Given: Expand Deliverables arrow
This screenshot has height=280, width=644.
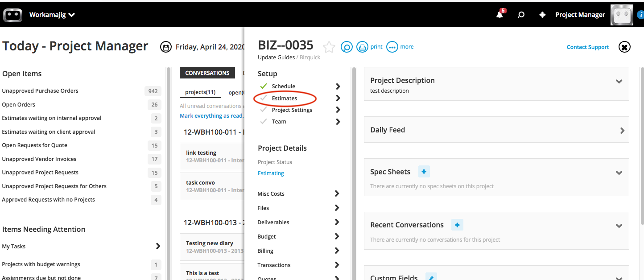Looking at the screenshot, I should [337, 222].
